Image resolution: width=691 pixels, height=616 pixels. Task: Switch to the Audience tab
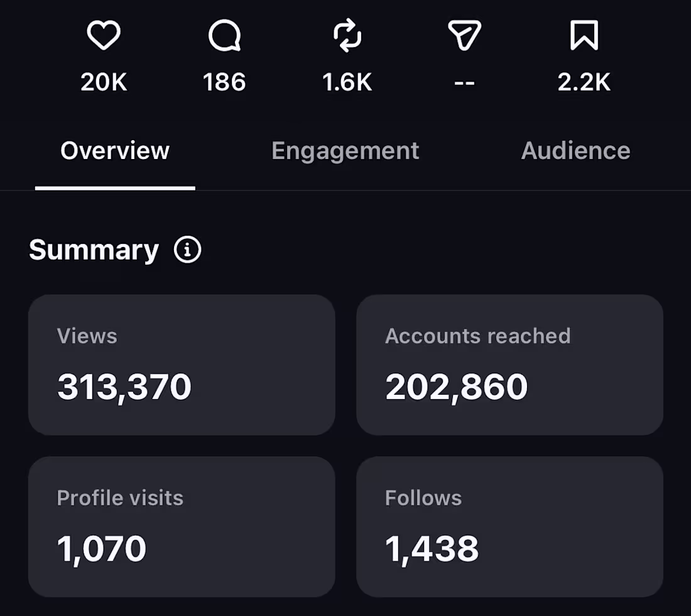575,151
